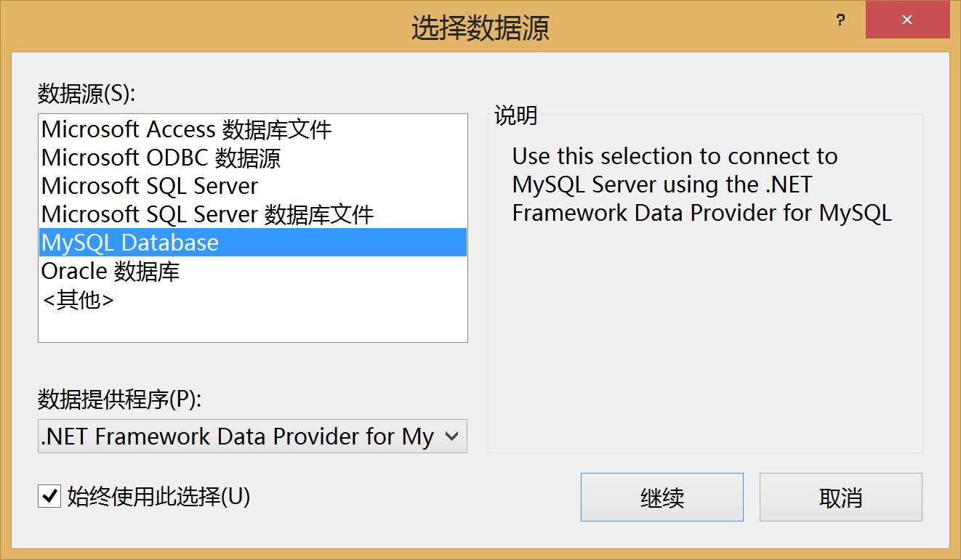Choose Microsoft SQL Server data source
The width and height of the screenshot is (961, 560).
click(x=149, y=186)
